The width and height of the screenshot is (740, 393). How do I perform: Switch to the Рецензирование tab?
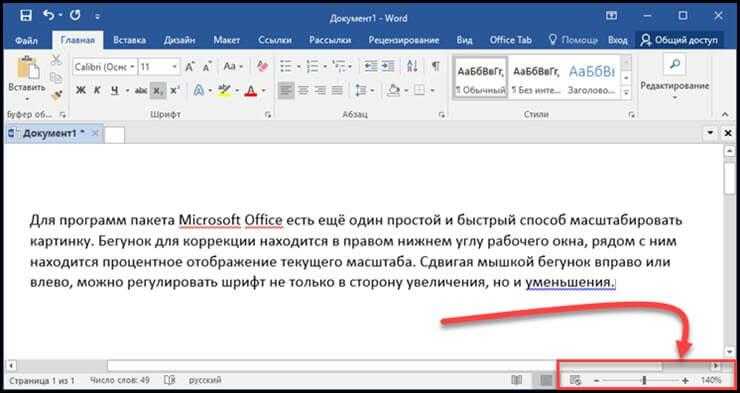coord(404,40)
